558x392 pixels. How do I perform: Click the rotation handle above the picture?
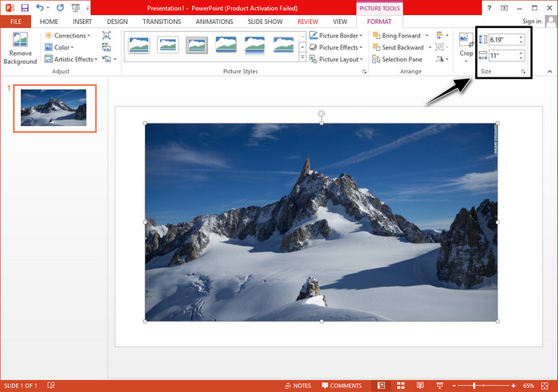point(321,113)
